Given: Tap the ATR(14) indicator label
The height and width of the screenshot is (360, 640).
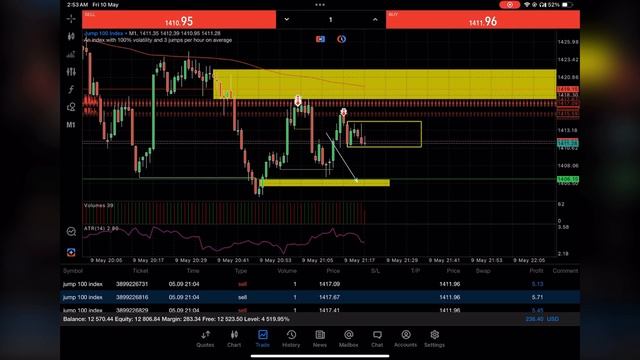Looking at the screenshot, I should coord(101,228).
